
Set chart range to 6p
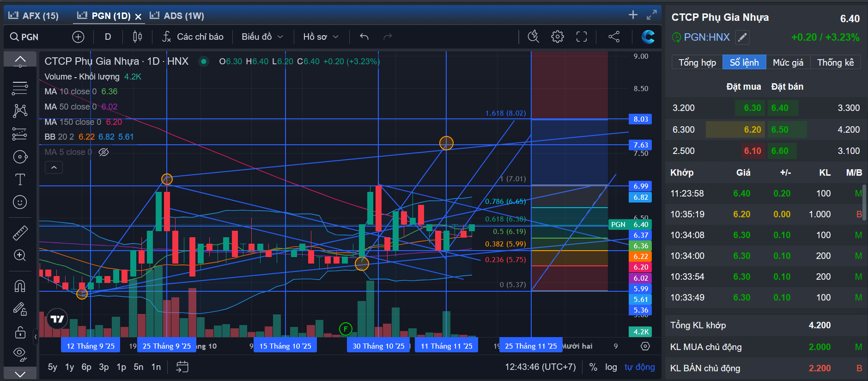pyautogui.click(x=86, y=367)
